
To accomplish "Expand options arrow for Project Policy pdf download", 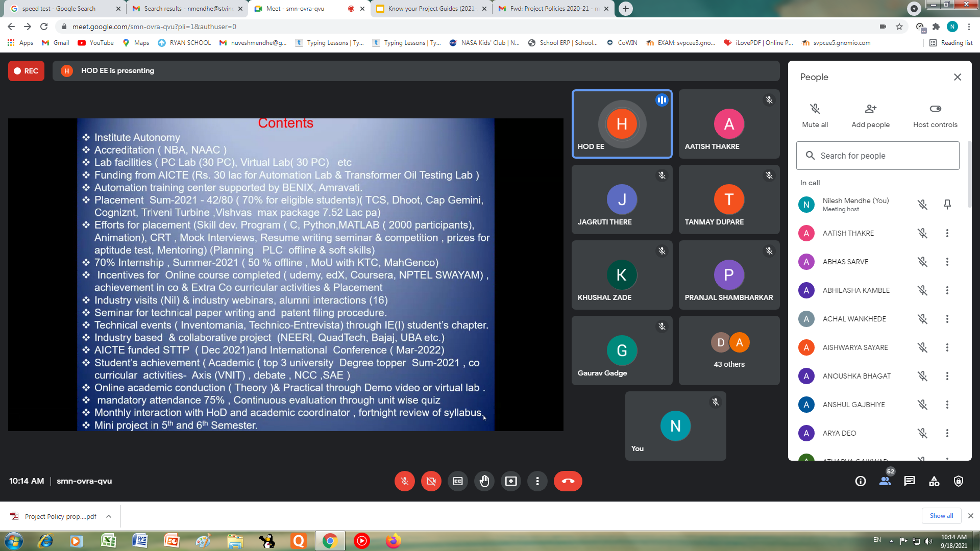I will (109, 516).
